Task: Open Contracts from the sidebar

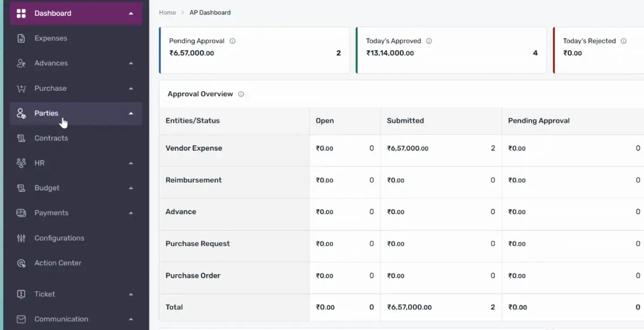Action: (76, 138)
